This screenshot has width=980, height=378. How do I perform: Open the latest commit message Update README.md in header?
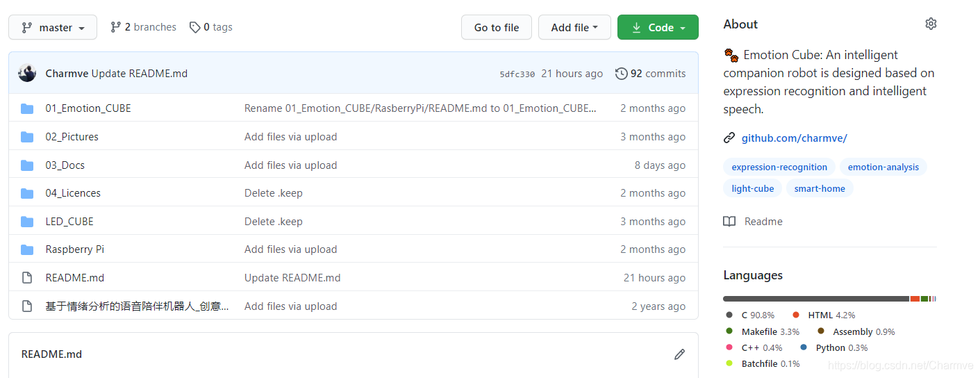[x=140, y=74]
